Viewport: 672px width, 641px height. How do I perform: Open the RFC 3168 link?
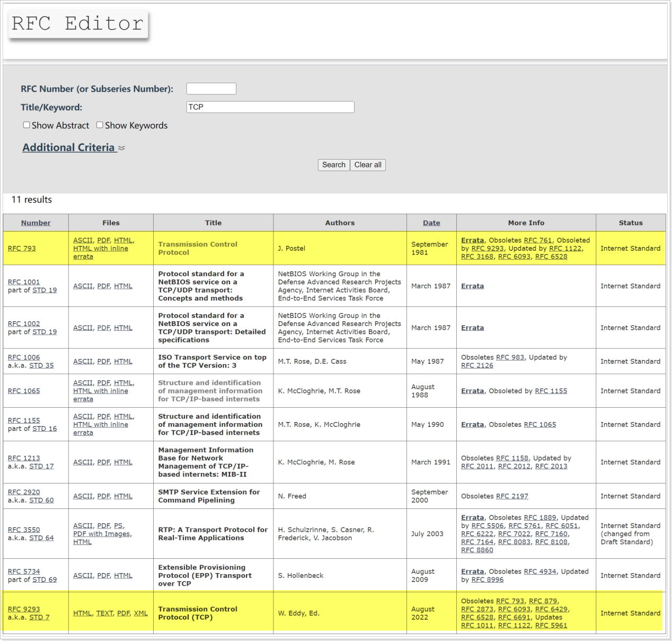coord(477,257)
